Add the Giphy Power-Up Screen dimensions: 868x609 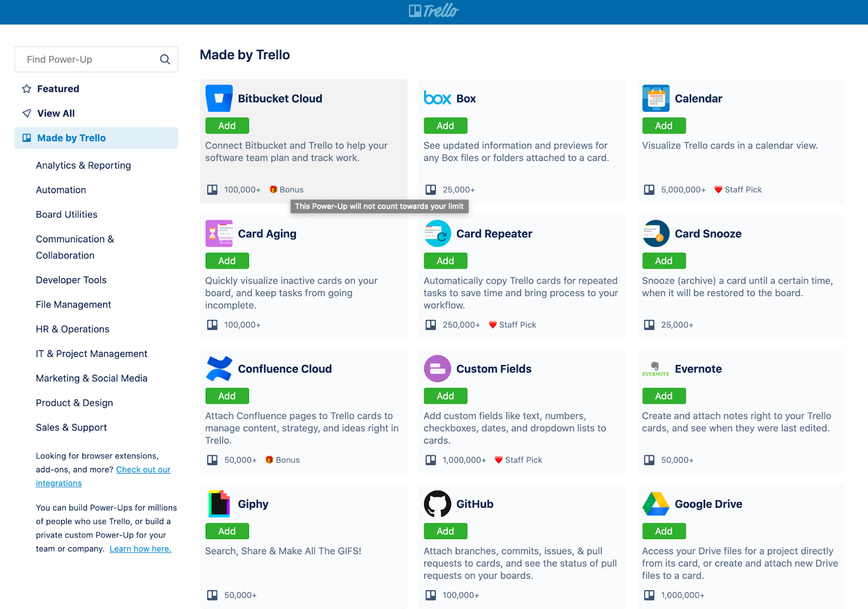[227, 530]
